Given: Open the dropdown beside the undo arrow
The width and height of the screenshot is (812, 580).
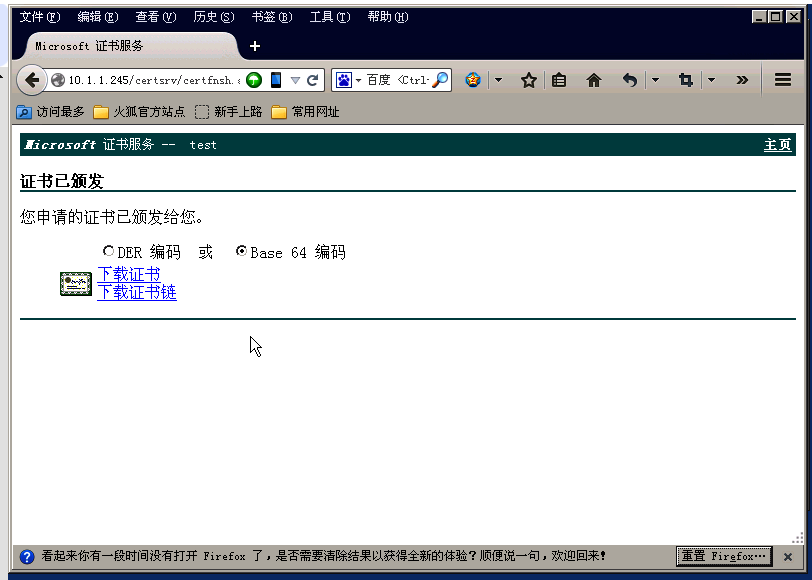Looking at the screenshot, I should (655, 80).
